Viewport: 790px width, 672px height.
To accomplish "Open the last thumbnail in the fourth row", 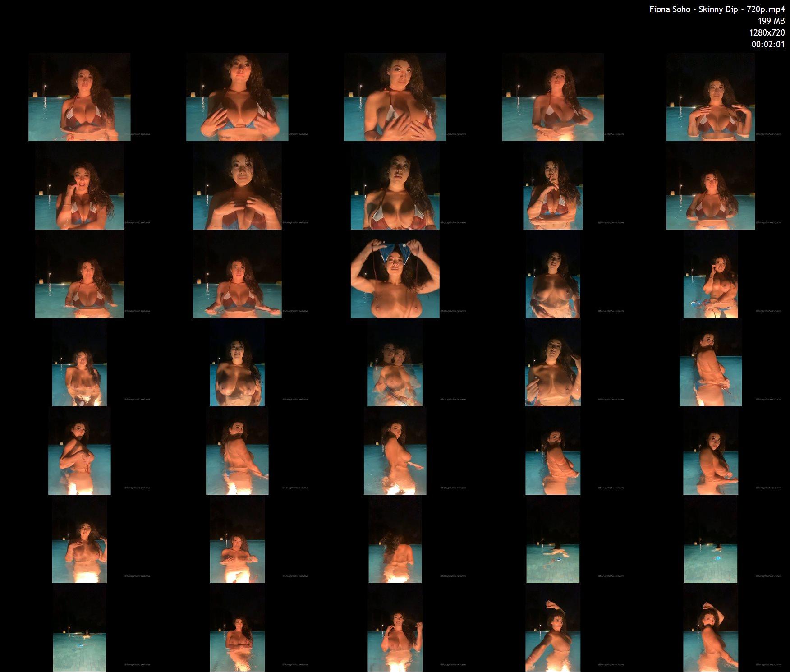I will [x=711, y=362].
